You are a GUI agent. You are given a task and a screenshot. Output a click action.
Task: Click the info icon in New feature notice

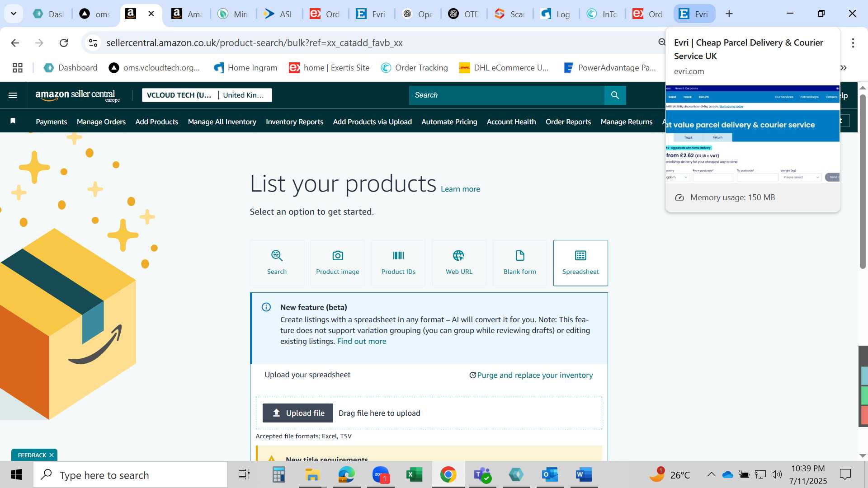click(x=266, y=307)
